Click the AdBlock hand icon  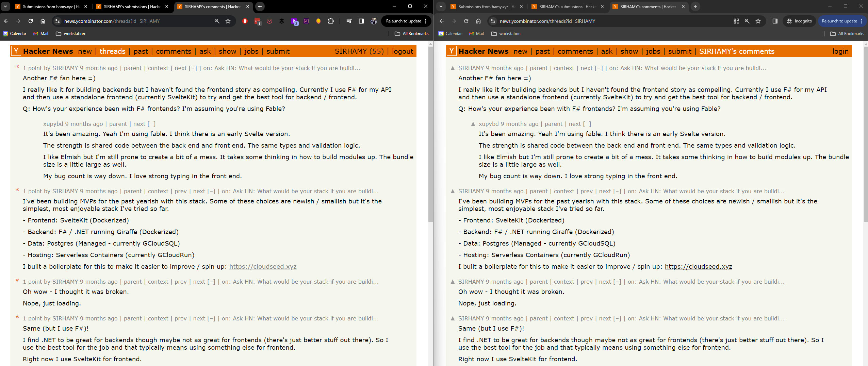pos(245,21)
